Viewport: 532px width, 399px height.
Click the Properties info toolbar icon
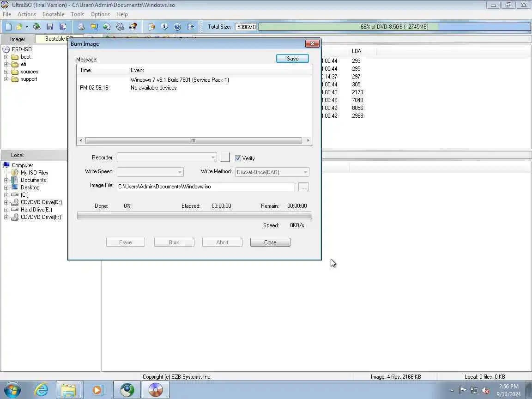pos(164,27)
